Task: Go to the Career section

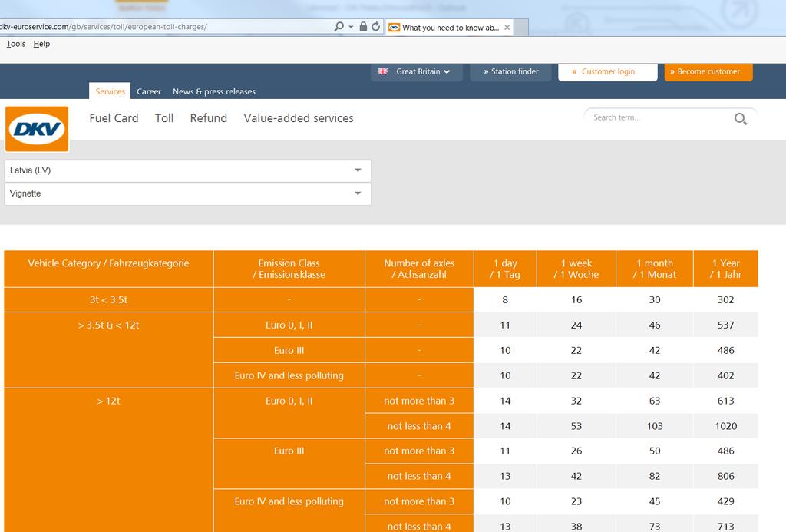Action: 149,91
